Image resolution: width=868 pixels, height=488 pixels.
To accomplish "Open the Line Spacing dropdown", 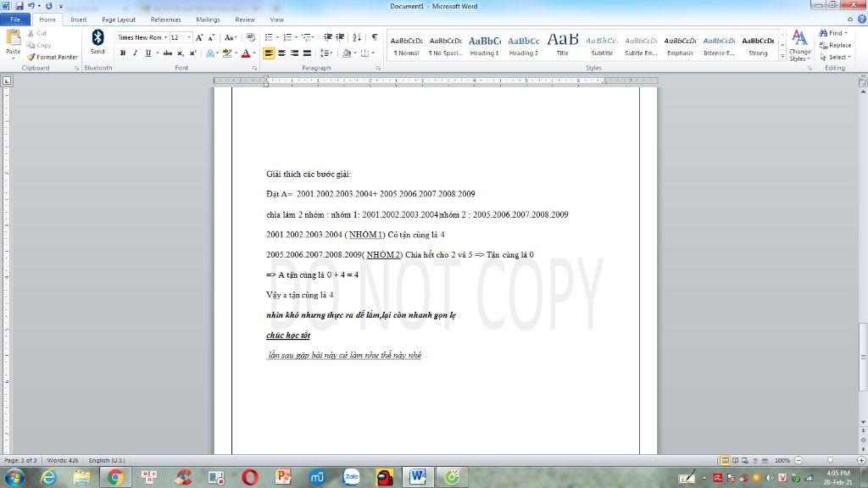I will [326, 53].
